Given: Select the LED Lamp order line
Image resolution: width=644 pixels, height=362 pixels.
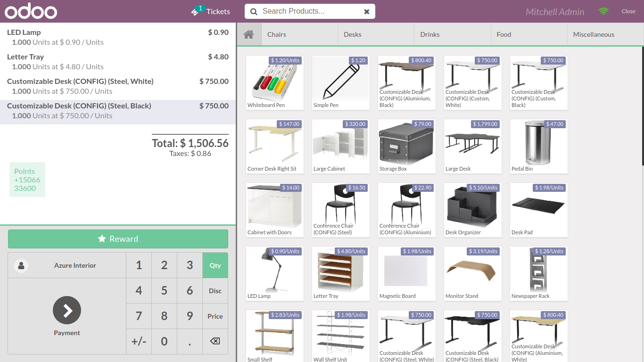Looking at the screenshot, I should (x=118, y=37).
